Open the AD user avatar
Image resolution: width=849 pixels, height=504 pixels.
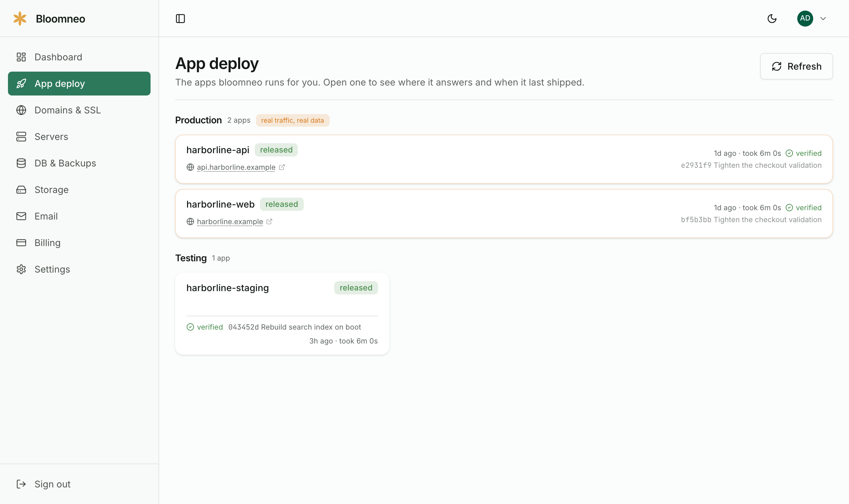[x=805, y=18]
